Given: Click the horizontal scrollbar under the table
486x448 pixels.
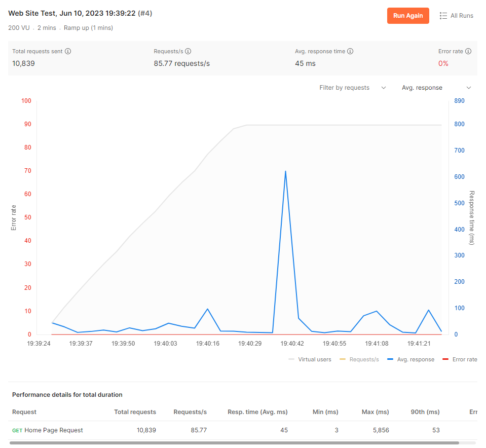Looking at the screenshot, I should [x=234, y=443].
